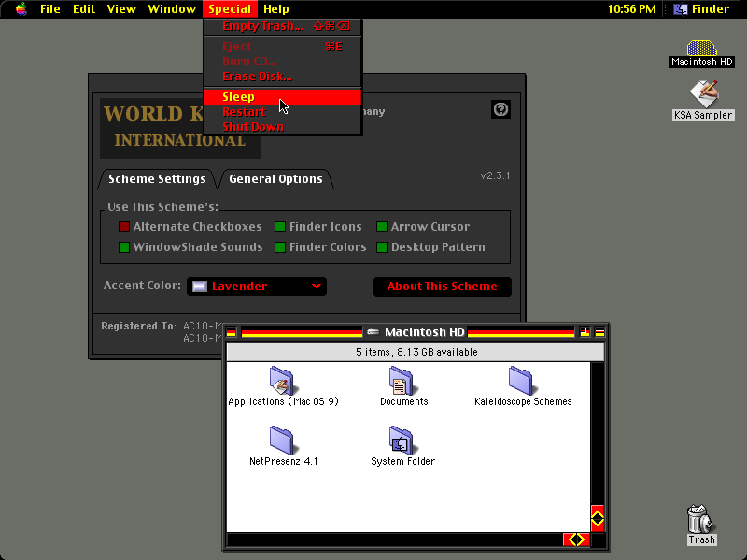Switch to the General Options tab
The width and height of the screenshot is (747, 560).
click(275, 179)
